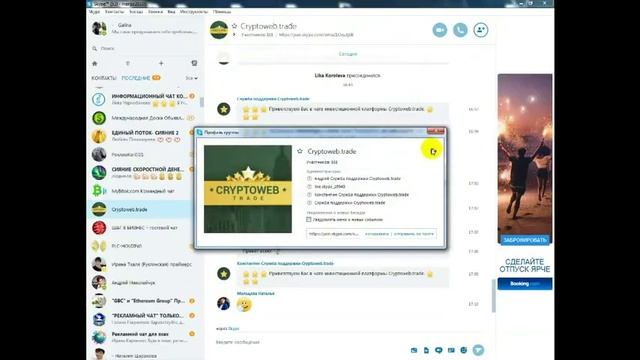Expand the participants arrow under Cryptoweb.trade title
This screenshot has height=360, width=640.
coord(234,35)
